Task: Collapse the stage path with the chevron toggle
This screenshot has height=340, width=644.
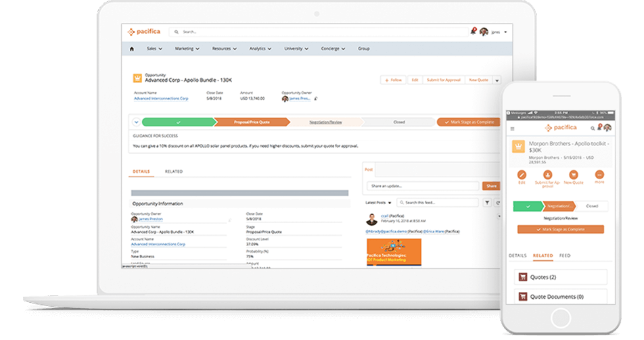Action: point(136,122)
